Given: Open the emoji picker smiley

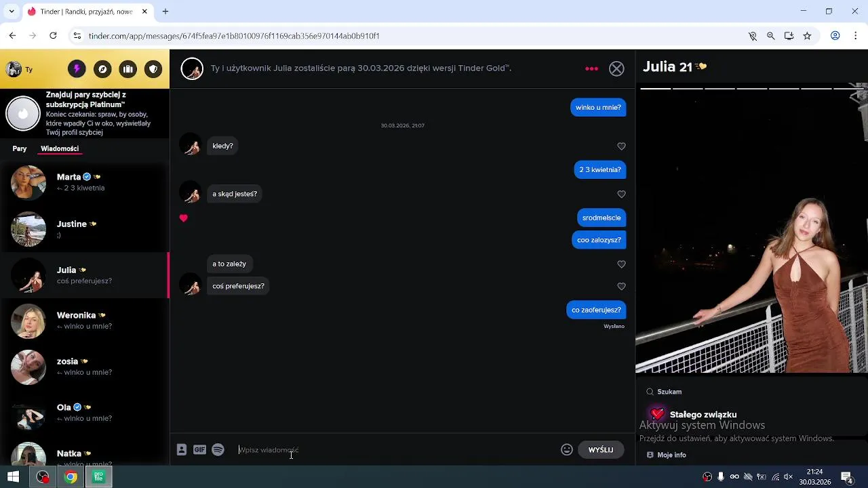Looking at the screenshot, I should (x=567, y=449).
